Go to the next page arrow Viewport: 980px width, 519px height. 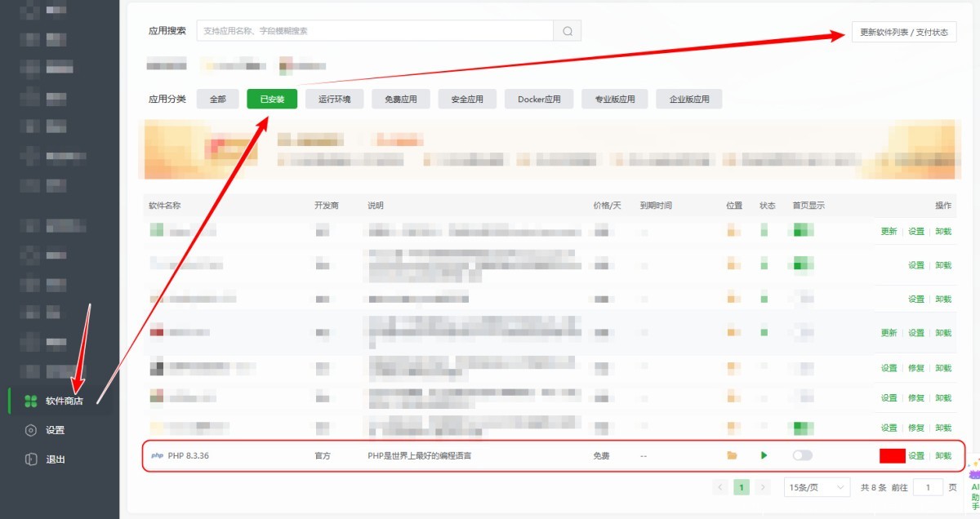click(763, 487)
